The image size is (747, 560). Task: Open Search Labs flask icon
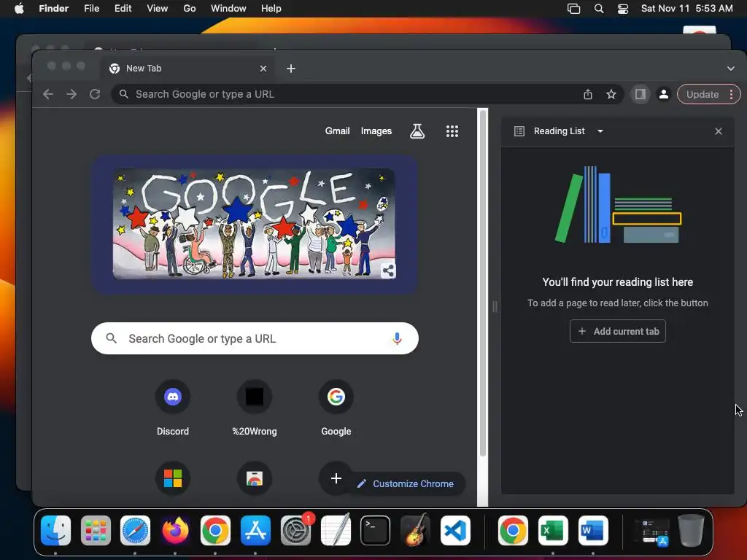(x=417, y=131)
